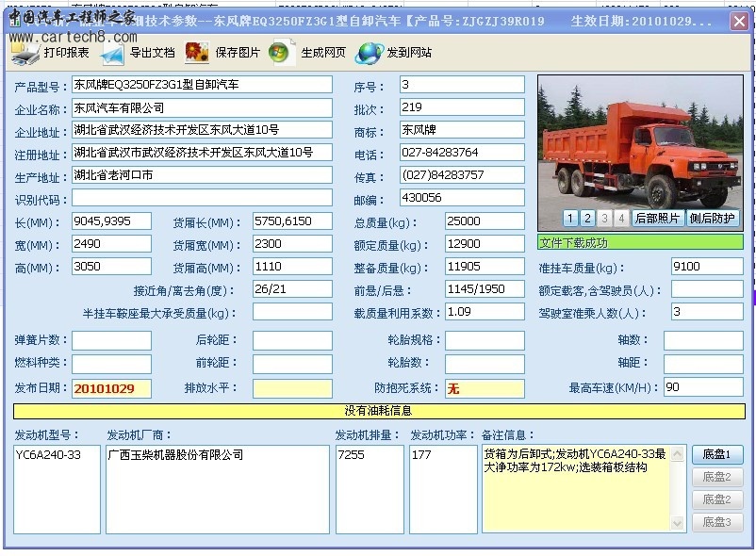Click the 驾驶室准乘人数 field showing 3
Screen dimensions: 756x556
point(707,312)
